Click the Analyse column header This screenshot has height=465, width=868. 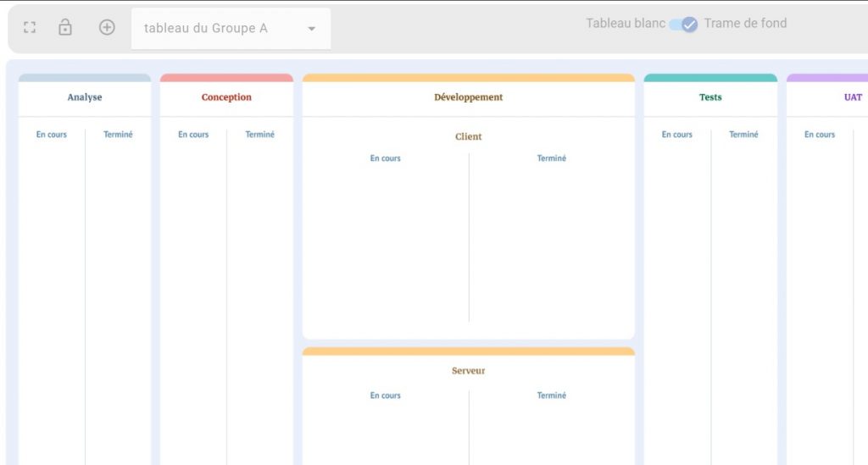point(85,97)
